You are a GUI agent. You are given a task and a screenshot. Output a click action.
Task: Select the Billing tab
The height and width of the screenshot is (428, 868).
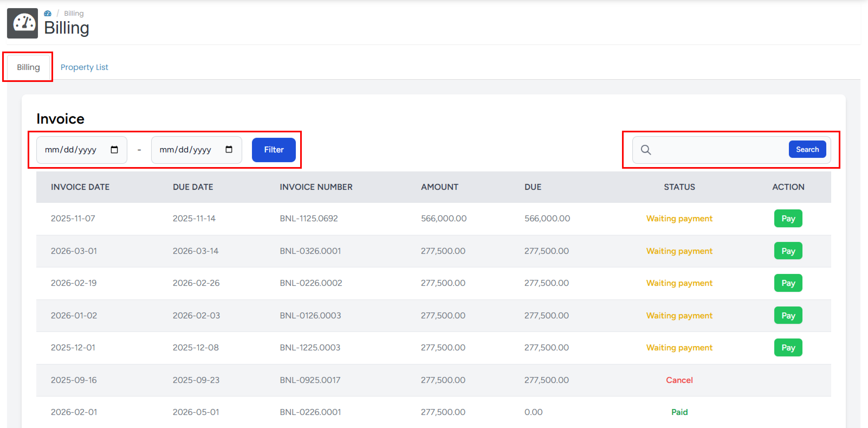pyautogui.click(x=28, y=67)
